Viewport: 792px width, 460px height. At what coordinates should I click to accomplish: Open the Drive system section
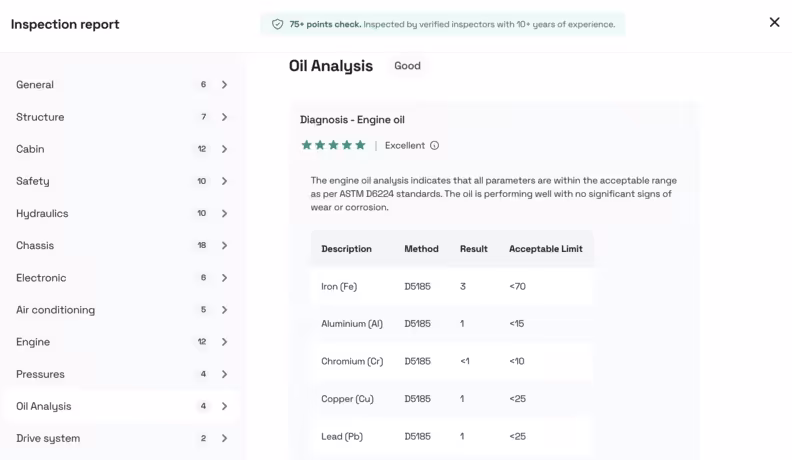(48, 438)
